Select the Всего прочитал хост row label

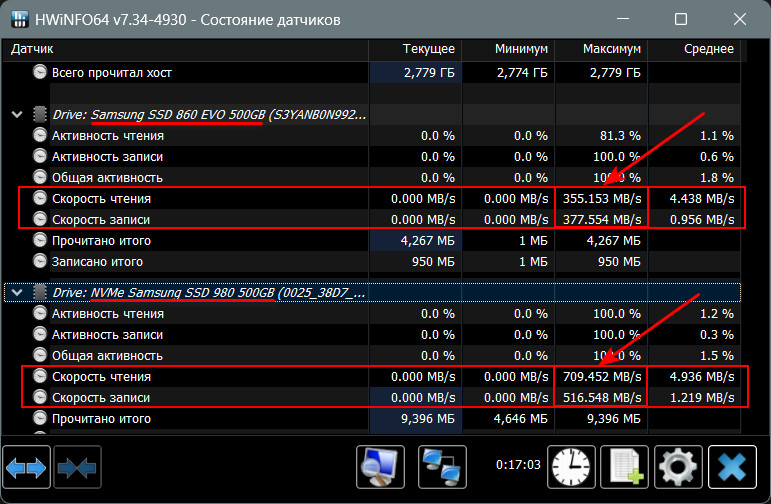point(112,73)
